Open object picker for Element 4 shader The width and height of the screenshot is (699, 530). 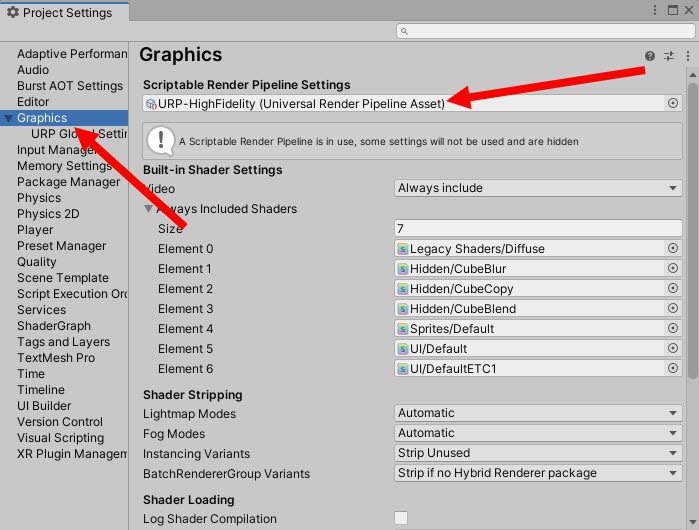(x=673, y=329)
